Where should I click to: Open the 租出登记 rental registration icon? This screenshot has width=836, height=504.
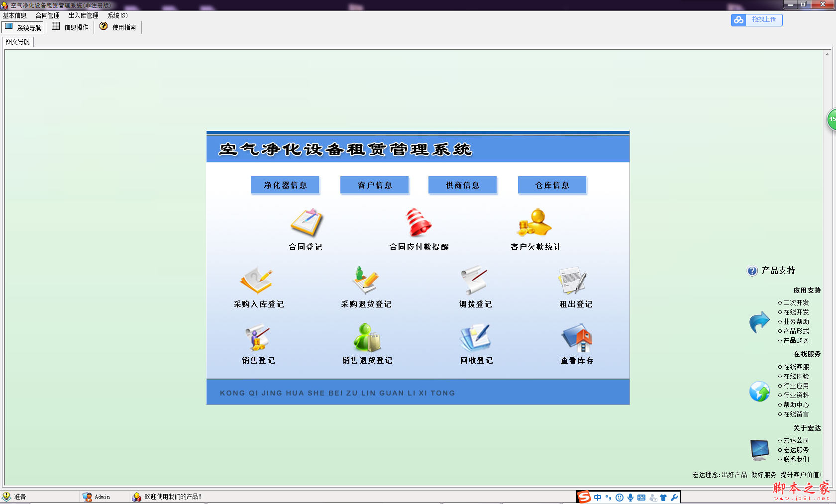[573, 280]
